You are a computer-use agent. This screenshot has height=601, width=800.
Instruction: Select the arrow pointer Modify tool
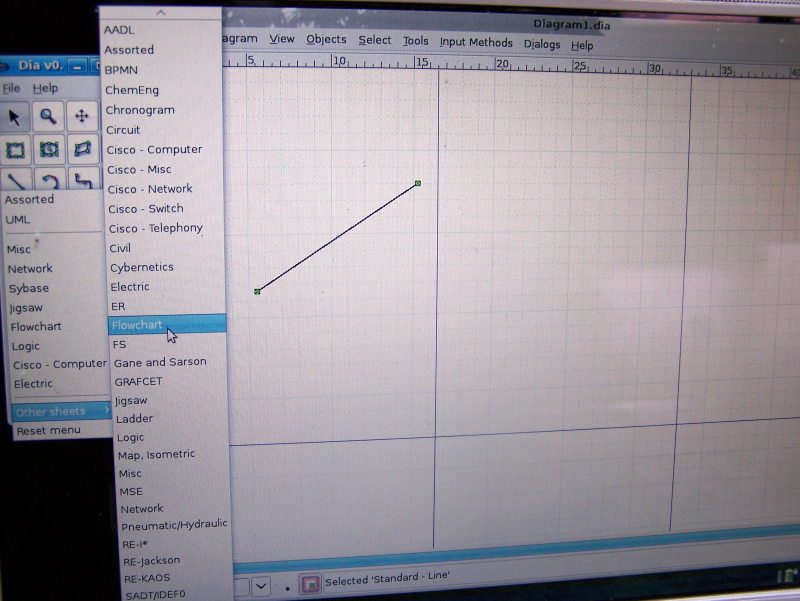(x=14, y=117)
